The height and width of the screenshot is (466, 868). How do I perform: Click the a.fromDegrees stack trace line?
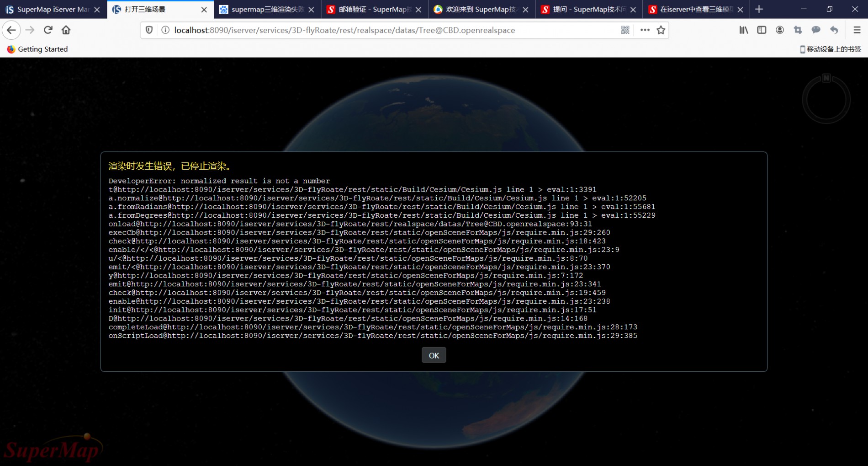pyautogui.click(x=382, y=215)
